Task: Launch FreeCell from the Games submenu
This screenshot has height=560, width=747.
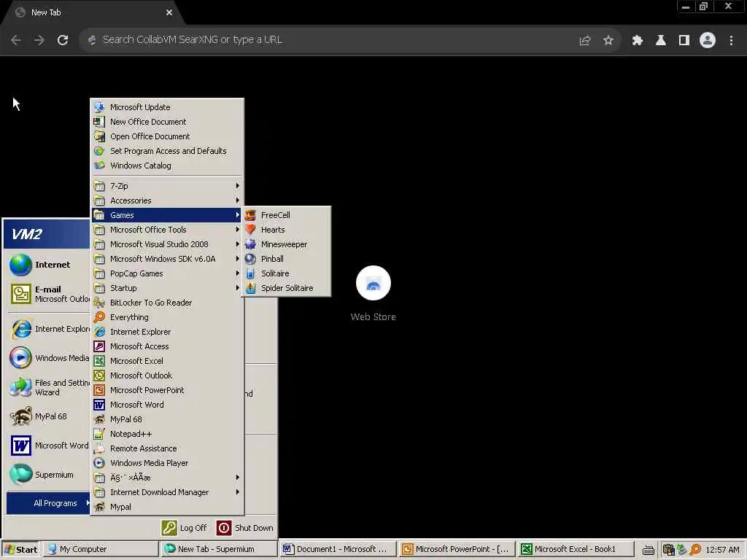Action: (286, 215)
